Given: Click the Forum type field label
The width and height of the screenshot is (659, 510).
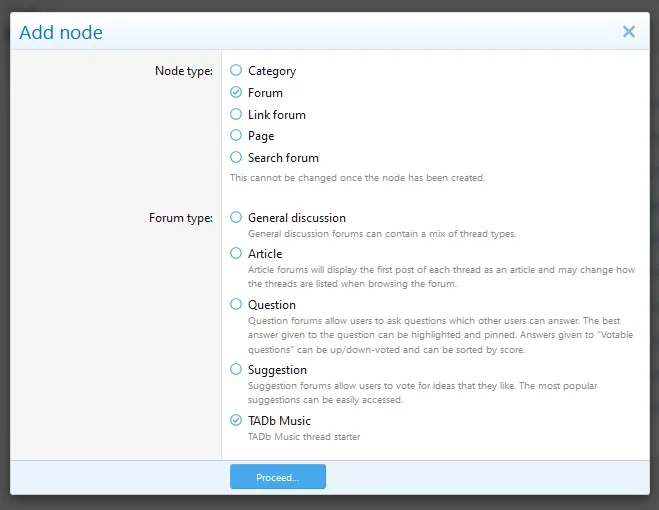Looking at the screenshot, I should [x=181, y=218].
